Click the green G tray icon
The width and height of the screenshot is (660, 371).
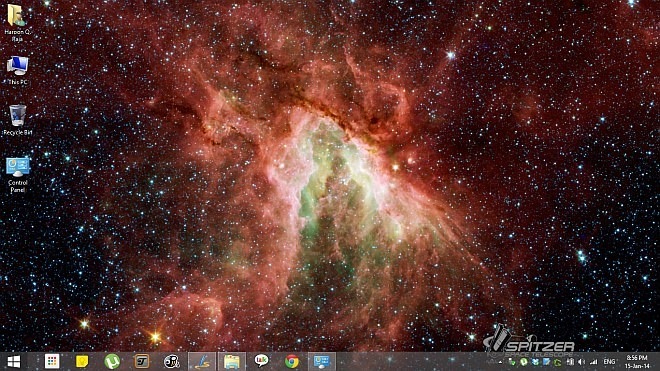tap(558, 362)
